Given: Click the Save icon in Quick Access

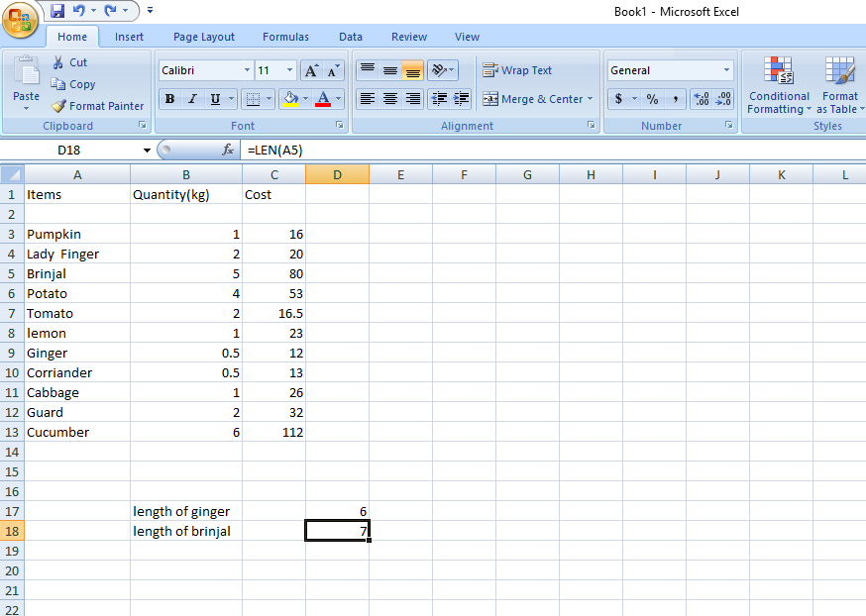Looking at the screenshot, I should tap(57, 11).
